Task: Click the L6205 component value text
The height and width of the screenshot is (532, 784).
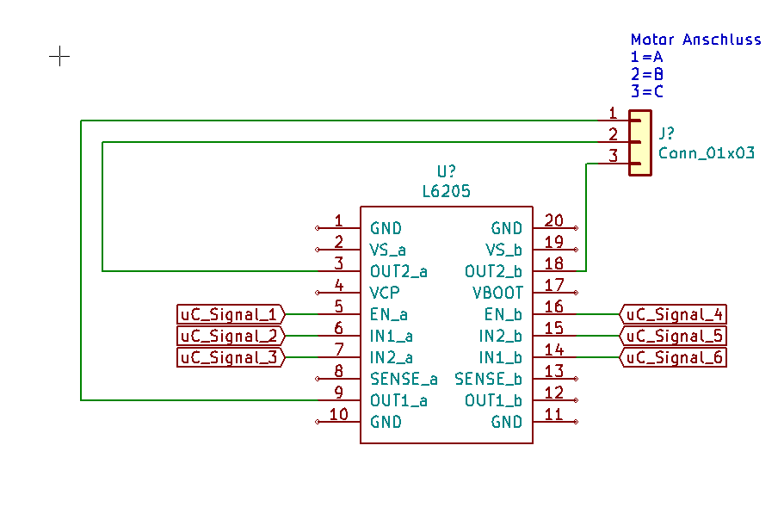Action: (447, 191)
